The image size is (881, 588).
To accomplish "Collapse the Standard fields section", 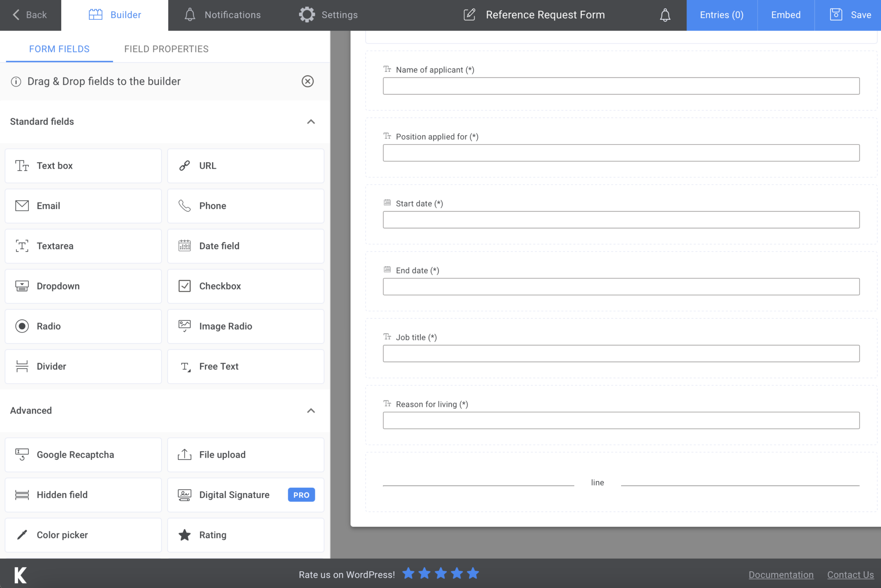I will point(311,122).
